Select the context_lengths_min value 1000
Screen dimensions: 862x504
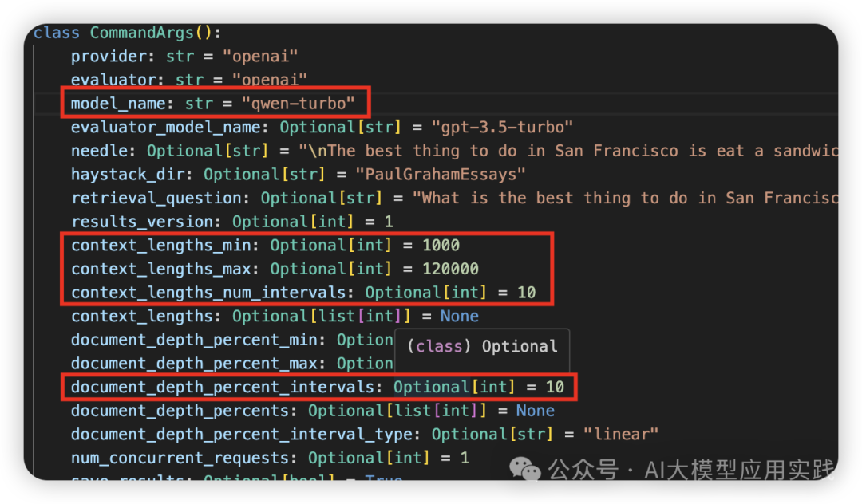pos(441,246)
